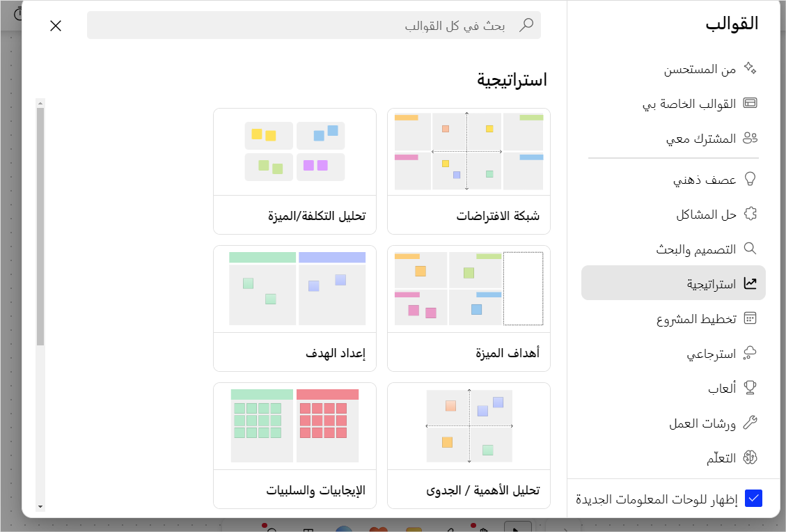Click the puzzle piece icon for حل المشاكل
The height and width of the screenshot is (532, 786).
tap(750, 214)
